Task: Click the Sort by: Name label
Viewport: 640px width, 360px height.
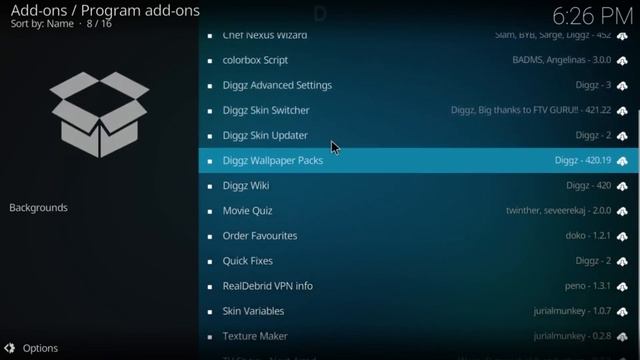Action: click(x=42, y=24)
